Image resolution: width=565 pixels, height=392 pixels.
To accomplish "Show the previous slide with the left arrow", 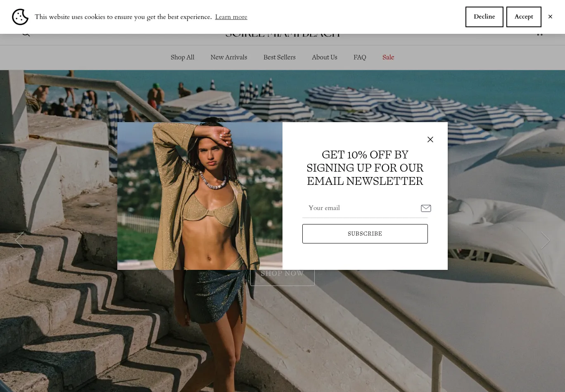I will (x=19, y=240).
